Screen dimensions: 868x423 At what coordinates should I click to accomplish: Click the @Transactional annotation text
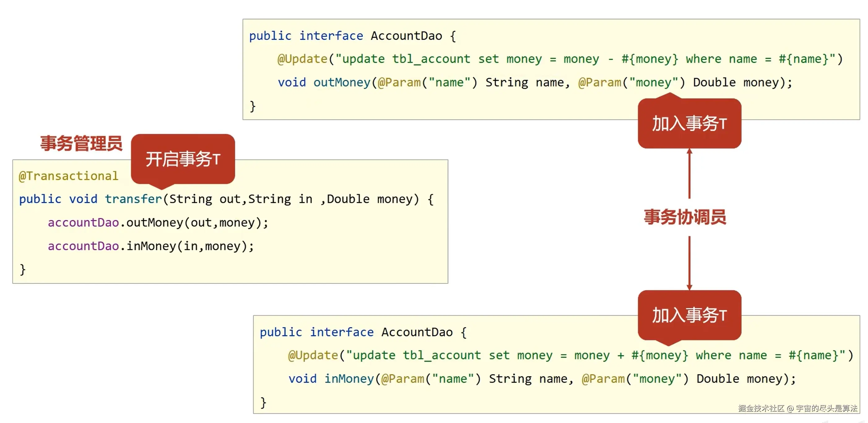coord(69,176)
